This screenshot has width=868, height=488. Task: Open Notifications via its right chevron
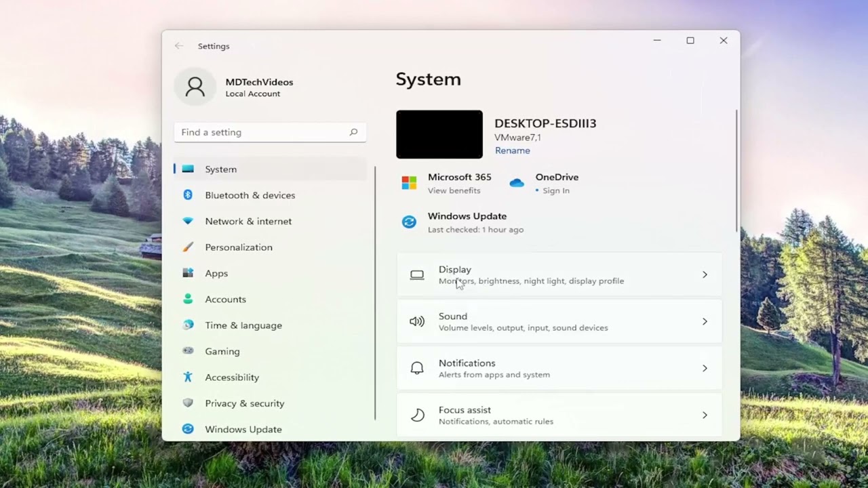coord(705,368)
